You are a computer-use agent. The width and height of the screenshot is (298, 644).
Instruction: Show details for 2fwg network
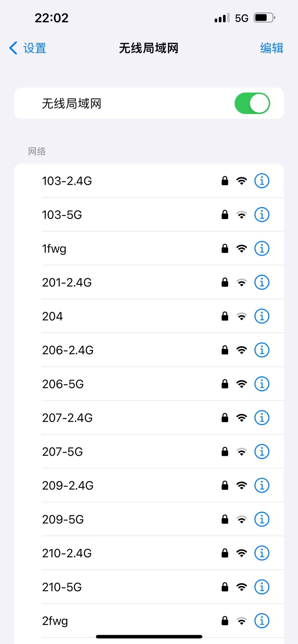click(x=262, y=621)
